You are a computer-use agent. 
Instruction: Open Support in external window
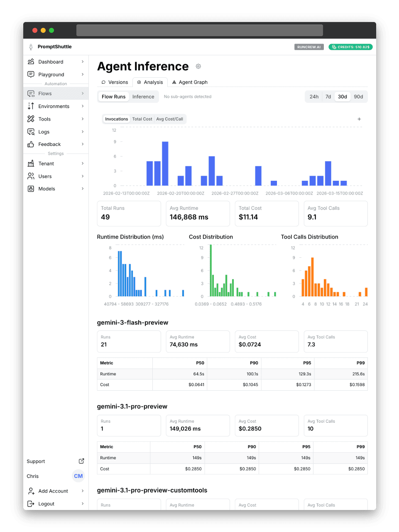coord(36,461)
